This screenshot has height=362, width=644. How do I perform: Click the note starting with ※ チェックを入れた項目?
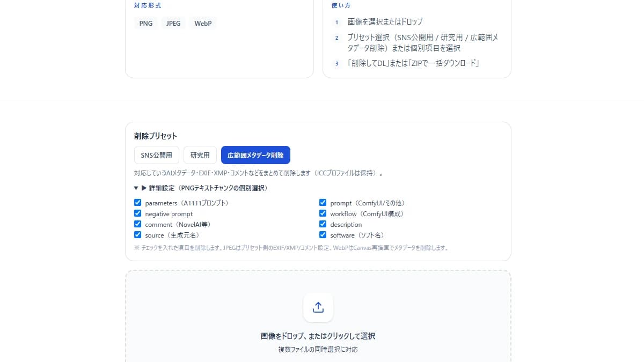[x=291, y=248]
